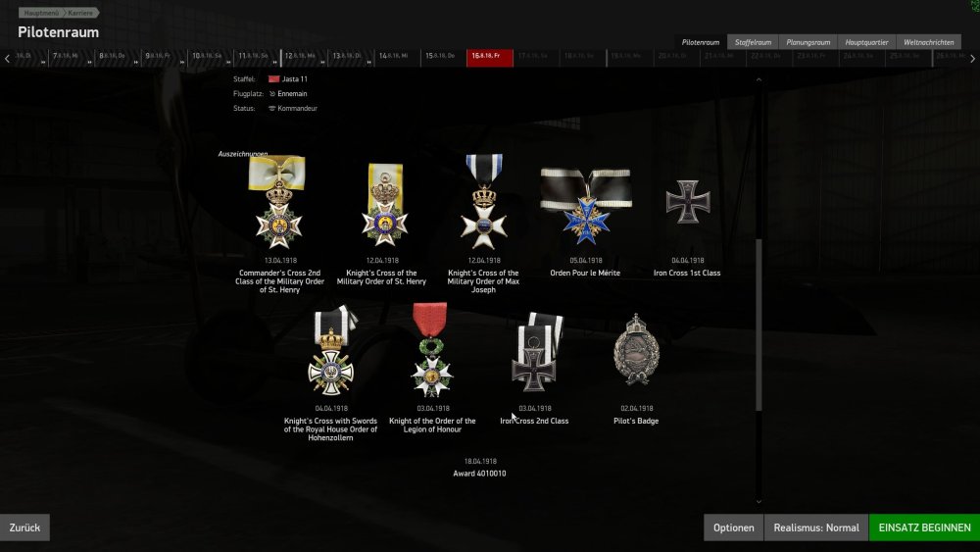Select the Pilot's Badge award
The image size is (980, 552).
point(636,349)
